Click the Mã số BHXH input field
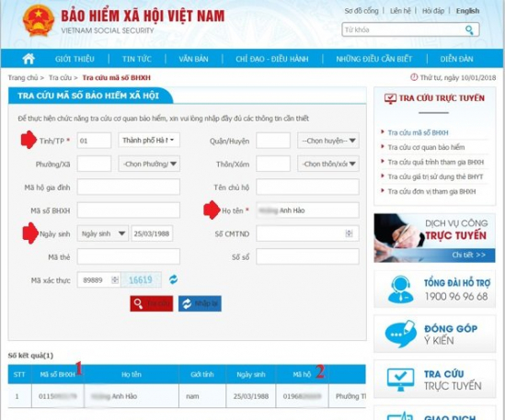The width and height of the screenshot is (505, 420). (129, 210)
